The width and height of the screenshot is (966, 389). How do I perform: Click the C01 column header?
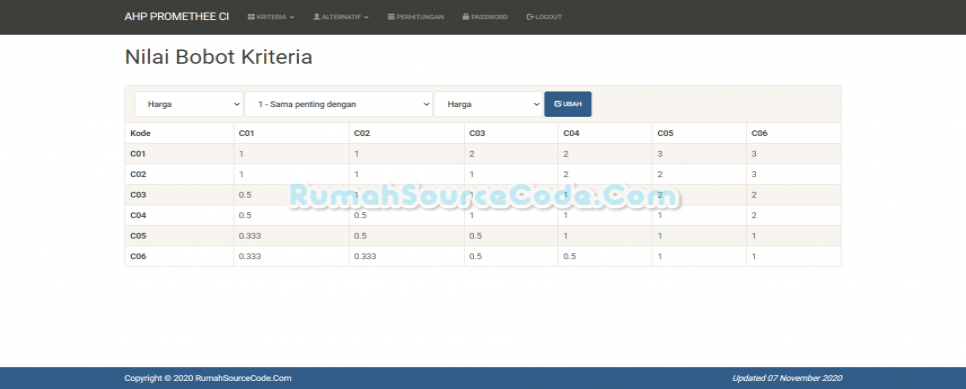247,133
